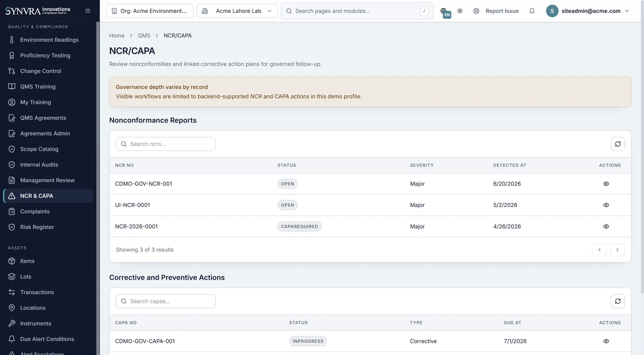Go to next page of NCR results
Viewport: 644px width, 355px height.
point(617,250)
